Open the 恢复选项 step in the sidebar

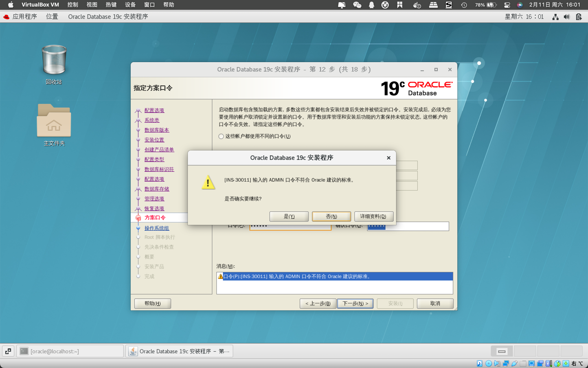point(154,208)
